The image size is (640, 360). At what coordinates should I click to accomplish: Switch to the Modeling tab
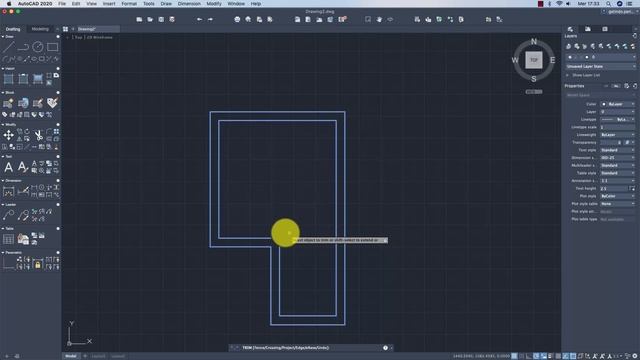(x=40, y=29)
